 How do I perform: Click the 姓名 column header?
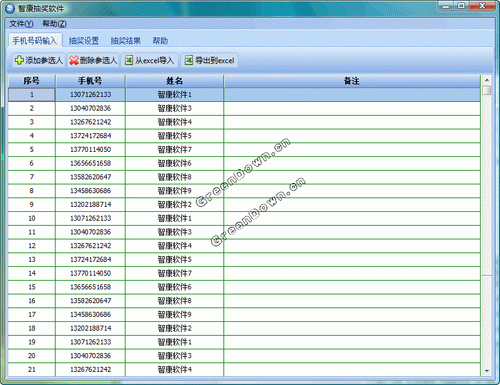[174, 81]
